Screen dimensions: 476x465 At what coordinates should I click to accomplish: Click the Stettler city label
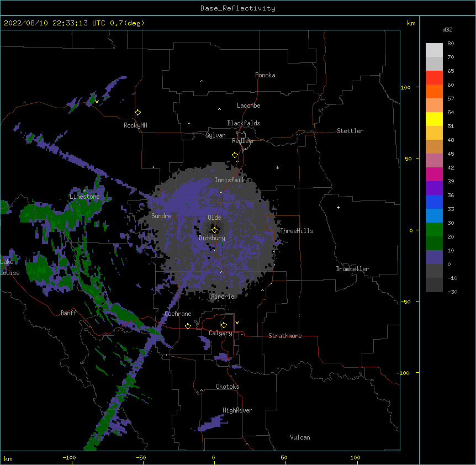[350, 131]
